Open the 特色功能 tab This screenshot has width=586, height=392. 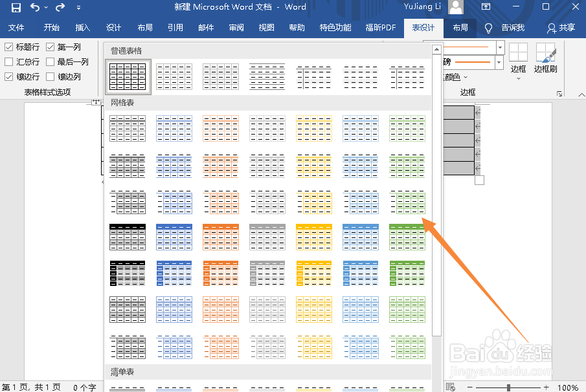[335, 28]
